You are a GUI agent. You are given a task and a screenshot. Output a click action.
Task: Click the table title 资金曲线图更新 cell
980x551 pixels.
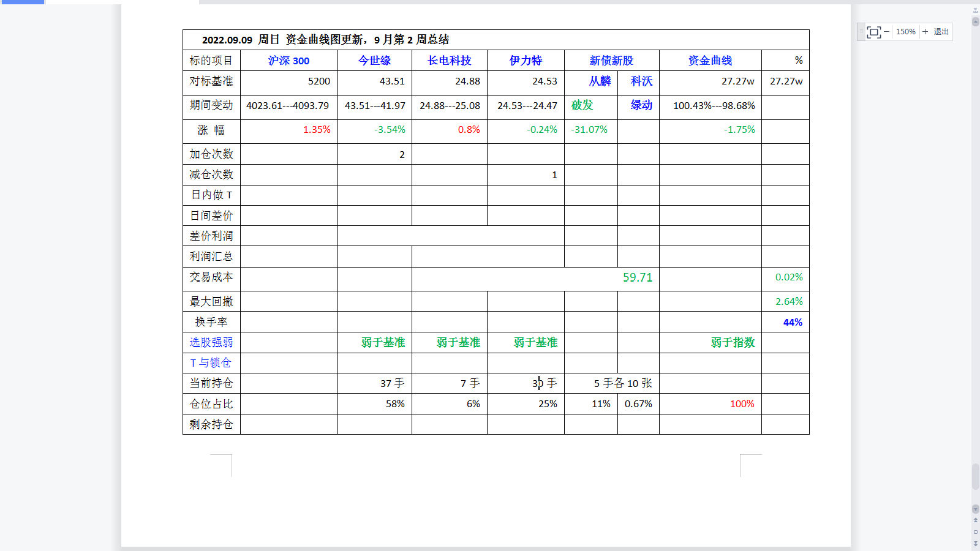point(325,40)
